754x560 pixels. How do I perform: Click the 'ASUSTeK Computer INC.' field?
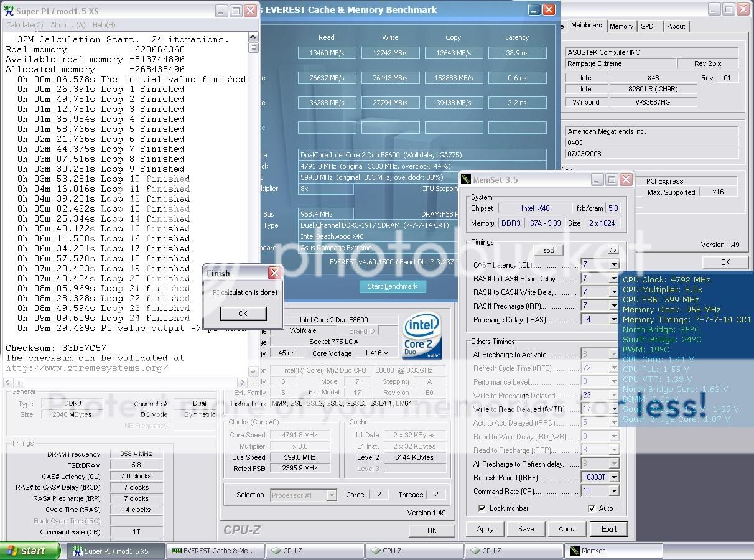(x=652, y=52)
